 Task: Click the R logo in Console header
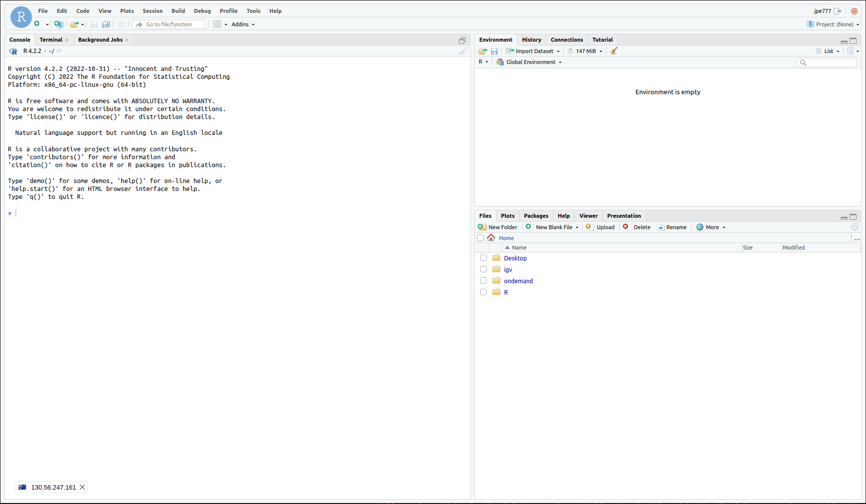pos(13,51)
